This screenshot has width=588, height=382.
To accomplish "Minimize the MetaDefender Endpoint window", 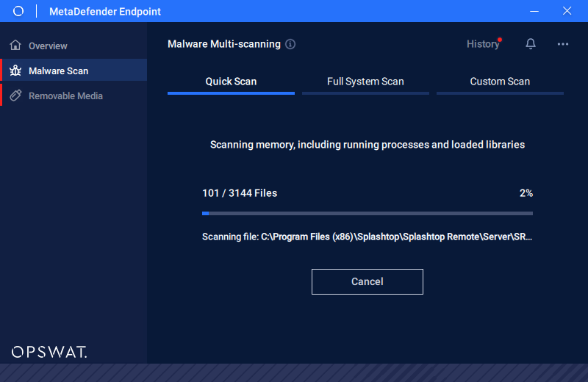I will click(x=534, y=11).
